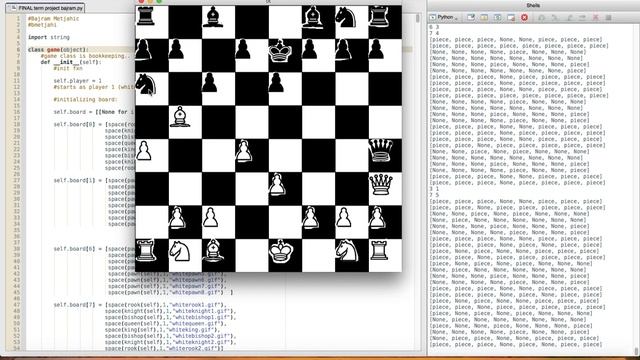Click the first shell toolbar icon after Python dropdown

471,17
